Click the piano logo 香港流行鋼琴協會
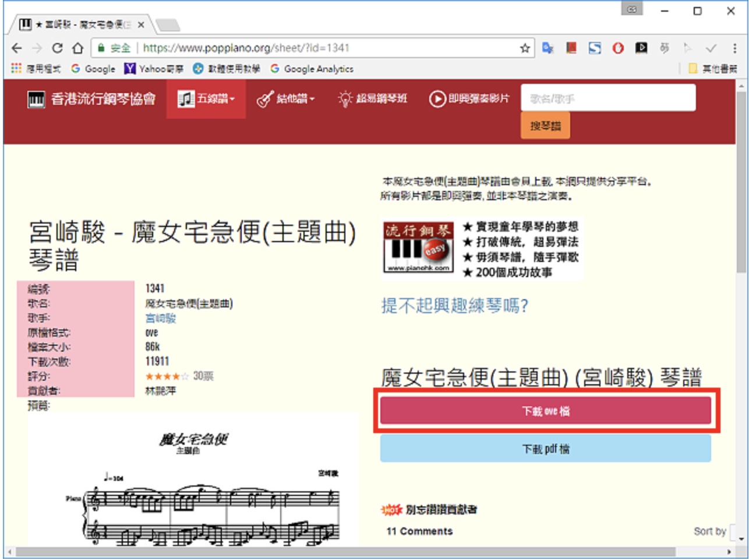The height and width of the screenshot is (560, 749). click(x=91, y=99)
